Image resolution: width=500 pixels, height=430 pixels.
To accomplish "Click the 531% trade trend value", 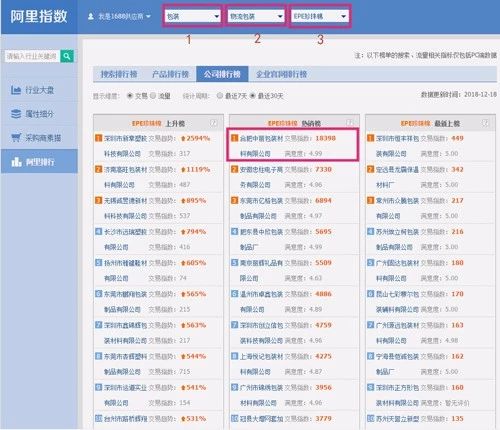I will pyautogui.click(x=194, y=419).
